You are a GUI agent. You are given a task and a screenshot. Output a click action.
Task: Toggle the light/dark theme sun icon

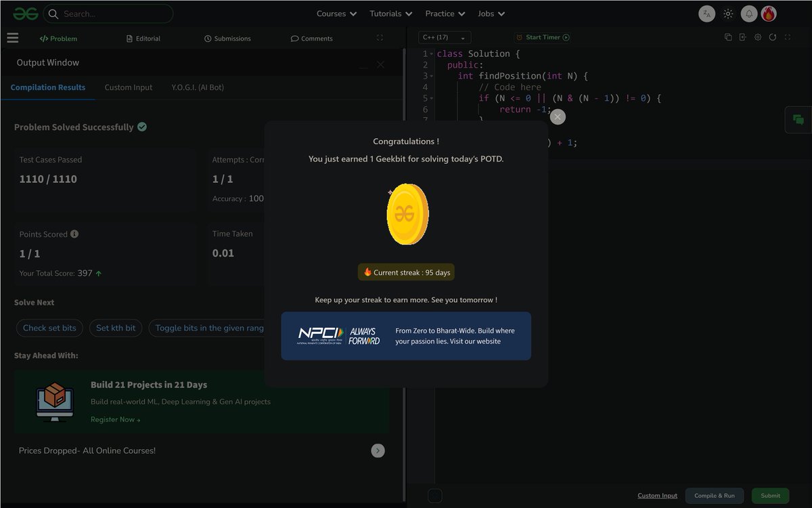click(728, 14)
